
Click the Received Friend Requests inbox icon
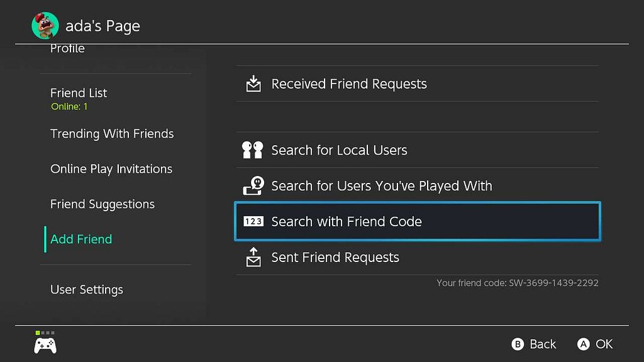coord(253,84)
